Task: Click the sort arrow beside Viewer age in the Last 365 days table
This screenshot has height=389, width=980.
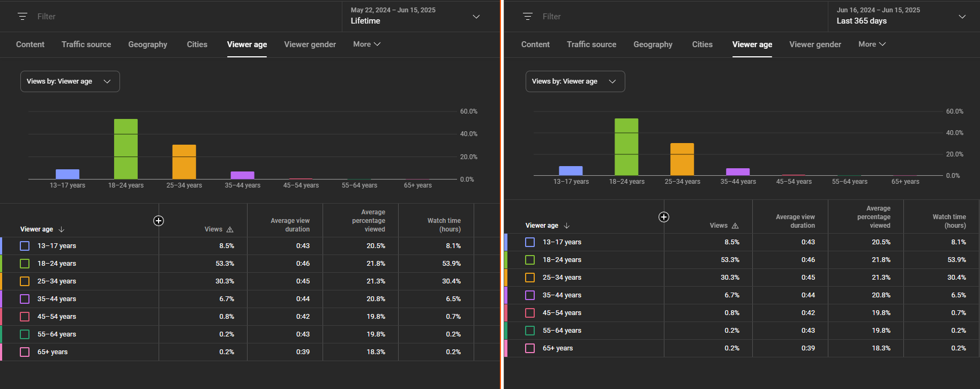Action: (567, 226)
